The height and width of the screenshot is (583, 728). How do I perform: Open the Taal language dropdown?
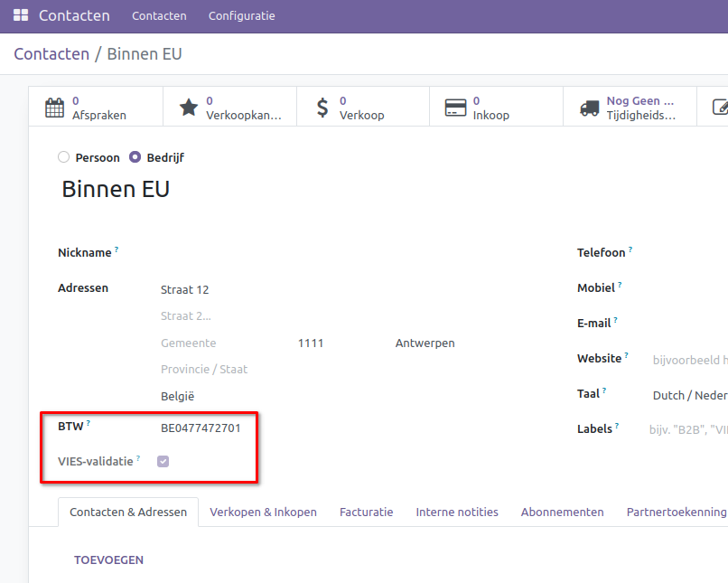click(688, 395)
